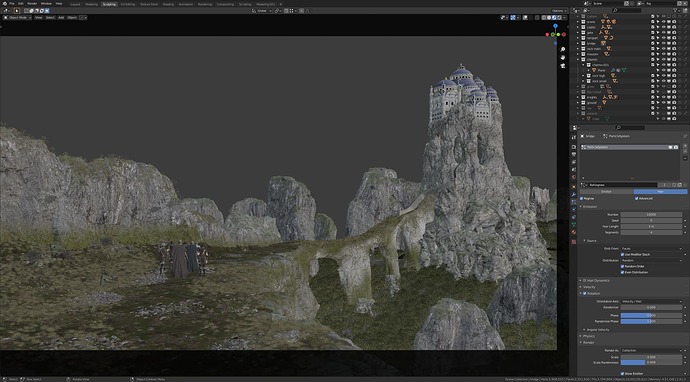Viewport: 690px width, 382px height.
Task: Adjust the Randomize Phase slider
Action: (x=651, y=321)
